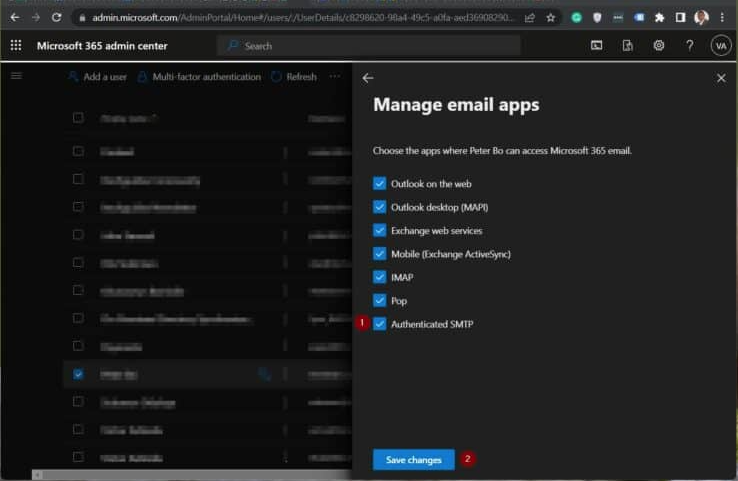This screenshot has width=738, height=481.
Task: Bookmark this page with the star icon
Action: (x=550, y=18)
